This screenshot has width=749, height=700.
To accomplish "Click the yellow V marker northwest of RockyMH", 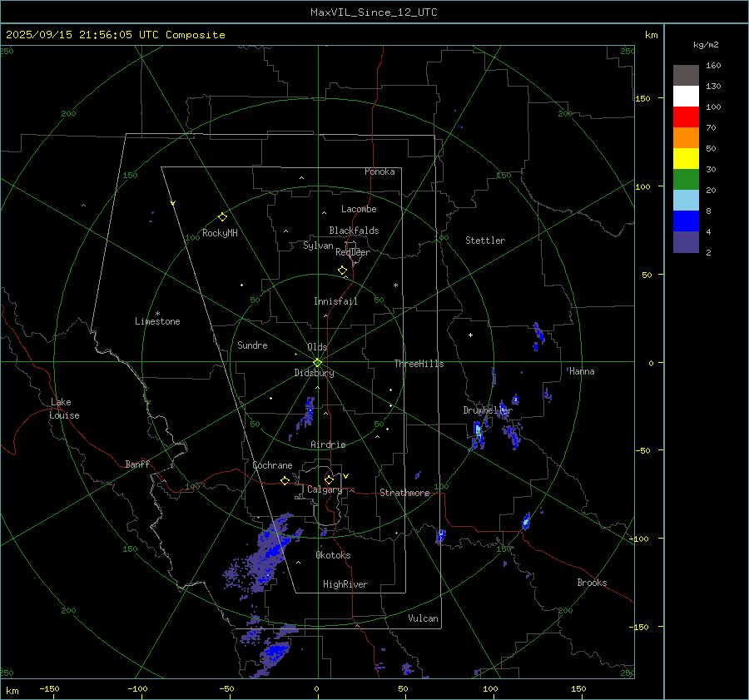I will [x=173, y=203].
